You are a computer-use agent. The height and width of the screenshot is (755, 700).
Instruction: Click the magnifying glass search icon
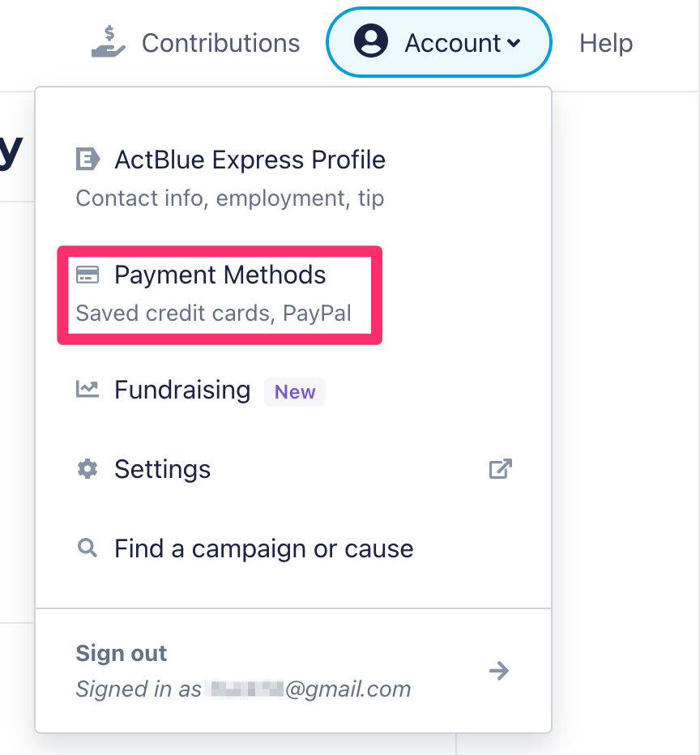87,548
